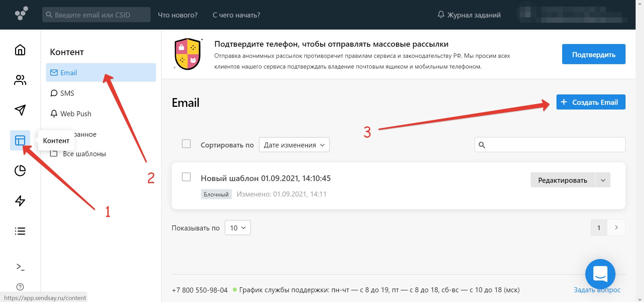
Task: Open the subscribers (people) section icon
Action: [20, 80]
